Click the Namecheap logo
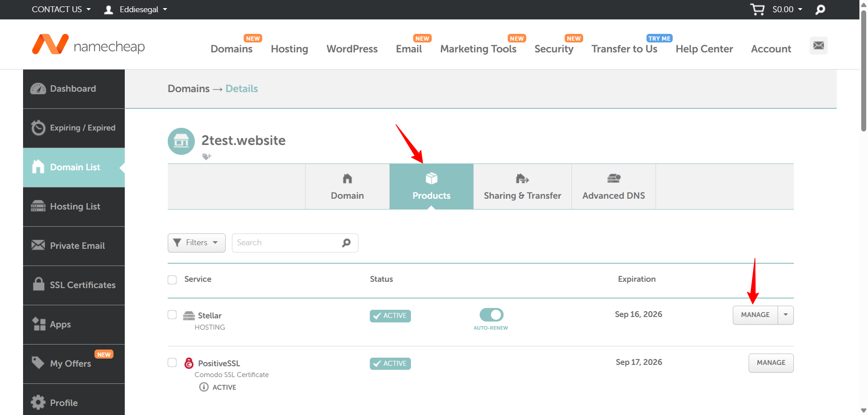This screenshot has height=415, width=868. [89, 45]
